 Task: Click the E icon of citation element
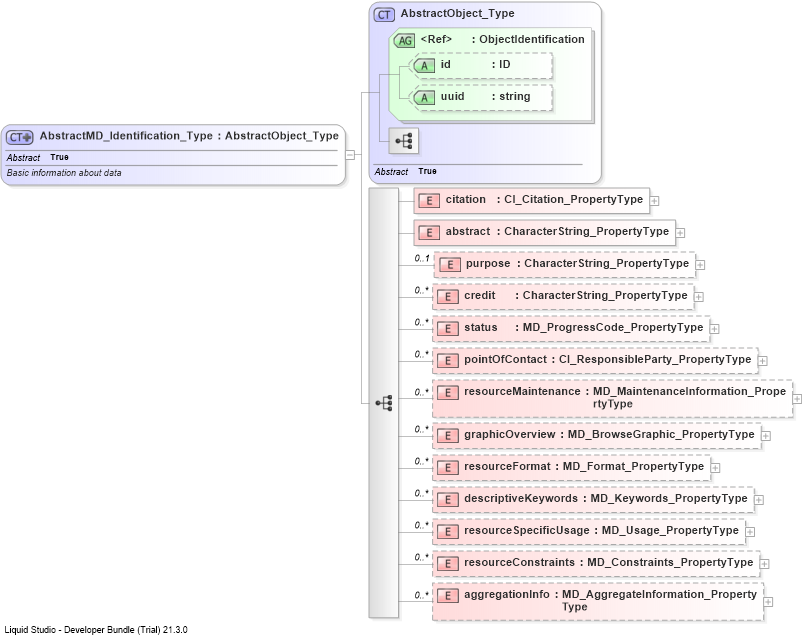coord(429,201)
